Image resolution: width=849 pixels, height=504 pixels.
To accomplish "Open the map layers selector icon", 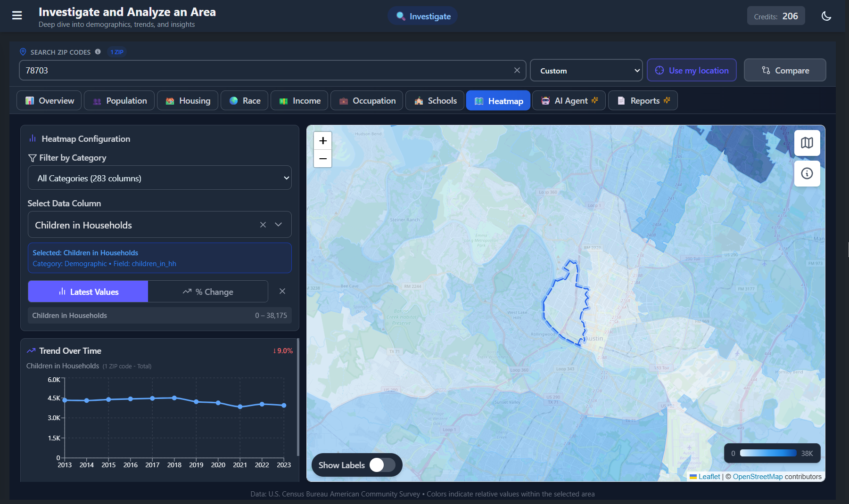I will click(x=807, y=143).
